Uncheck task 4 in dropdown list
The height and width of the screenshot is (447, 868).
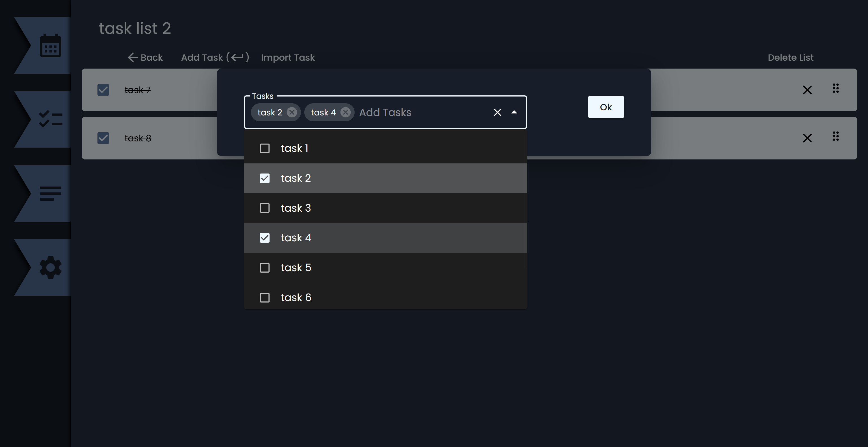(x=264, y=238)
